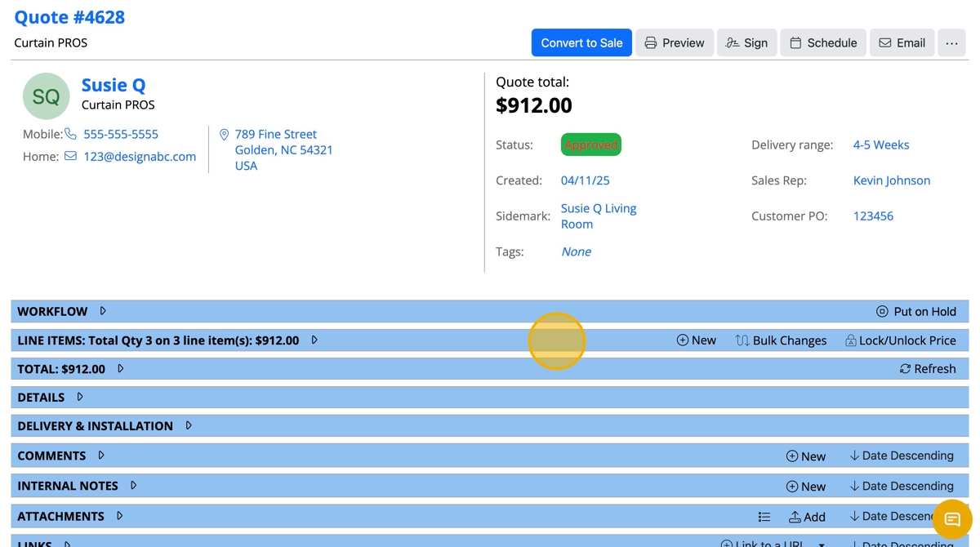
Task: Refresh the total
Action: [x=928, y=369]
